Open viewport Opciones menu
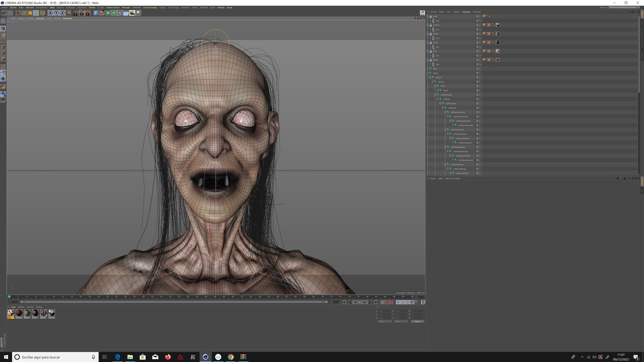This screenshot has width=644, height=362. [x=40, y=18]
